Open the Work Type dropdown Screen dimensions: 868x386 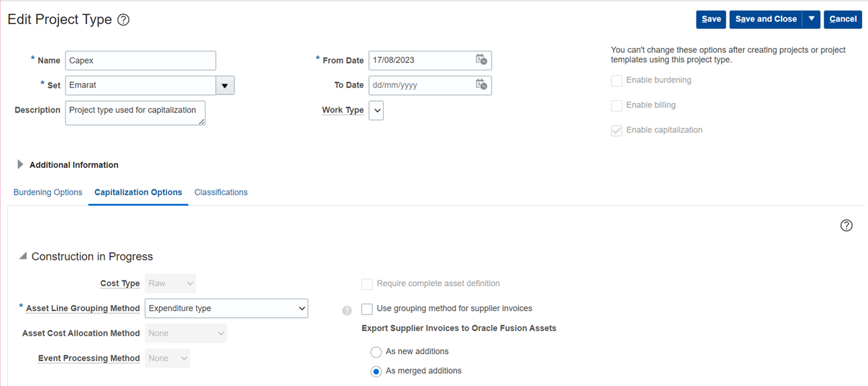pyautogui.click(x=375, y=110)
